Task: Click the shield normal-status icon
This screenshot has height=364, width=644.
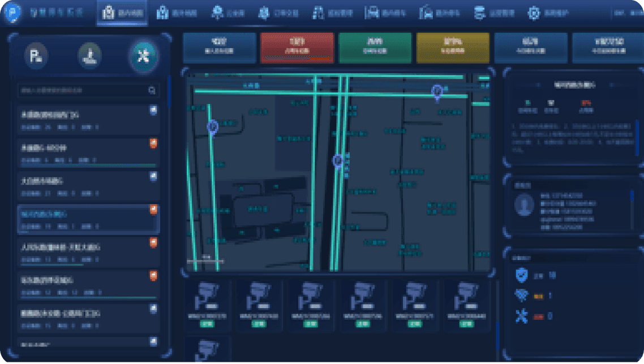Action: point(522,275)
